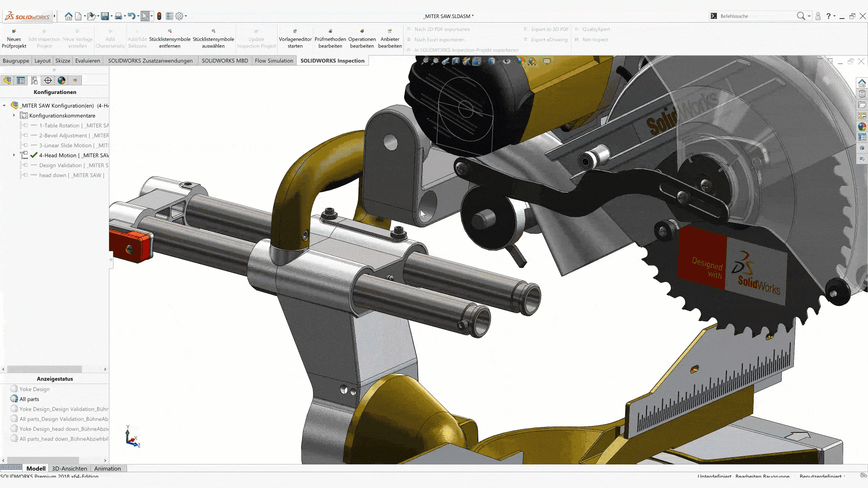Switch to the Flow Simulation tab
The image size is (868, 488).
coord(274,61)
